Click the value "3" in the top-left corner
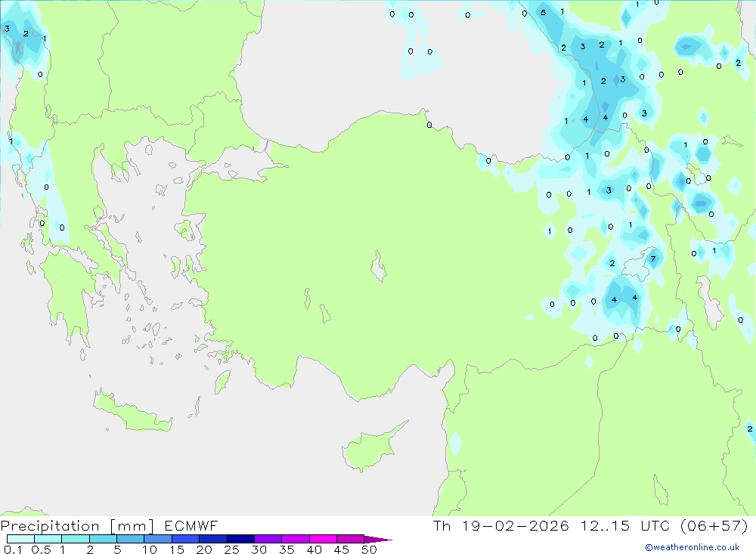Viewport: 756px width, 554px height. tap(7, 29)
